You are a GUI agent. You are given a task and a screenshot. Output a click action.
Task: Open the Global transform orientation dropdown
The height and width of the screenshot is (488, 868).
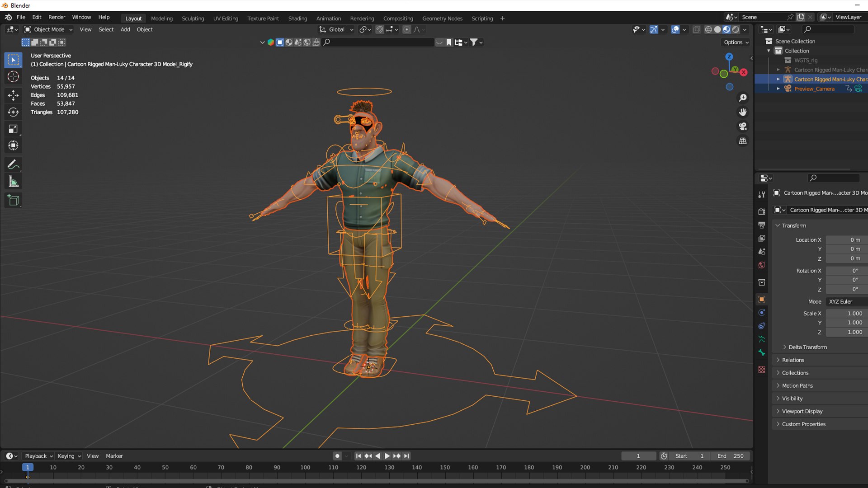pyautogui.click(x=336, y=29)
